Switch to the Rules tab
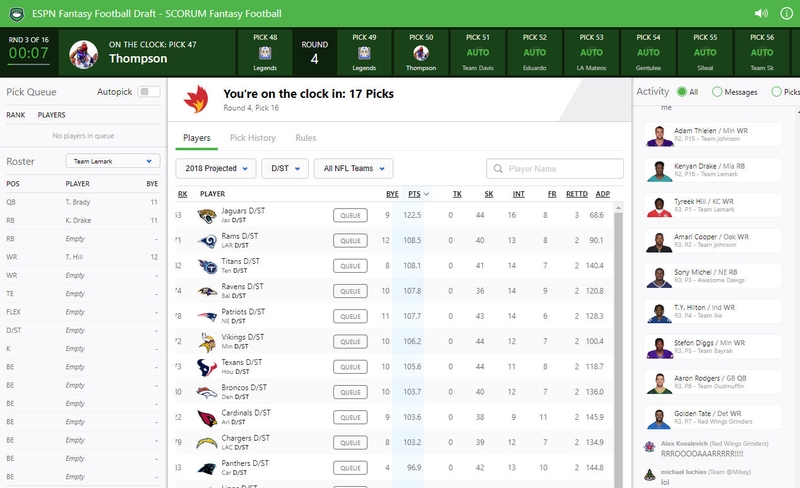800x488 pixels. 306,138
